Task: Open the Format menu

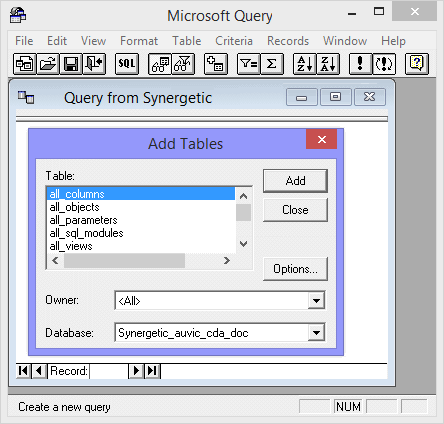Action: tap(139, 41)
